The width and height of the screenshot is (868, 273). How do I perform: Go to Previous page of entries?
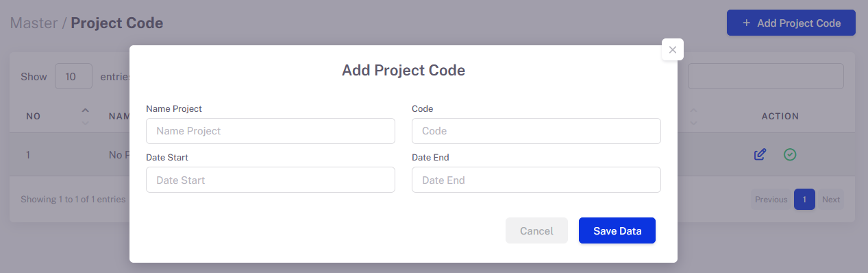[x=771, y=200]
